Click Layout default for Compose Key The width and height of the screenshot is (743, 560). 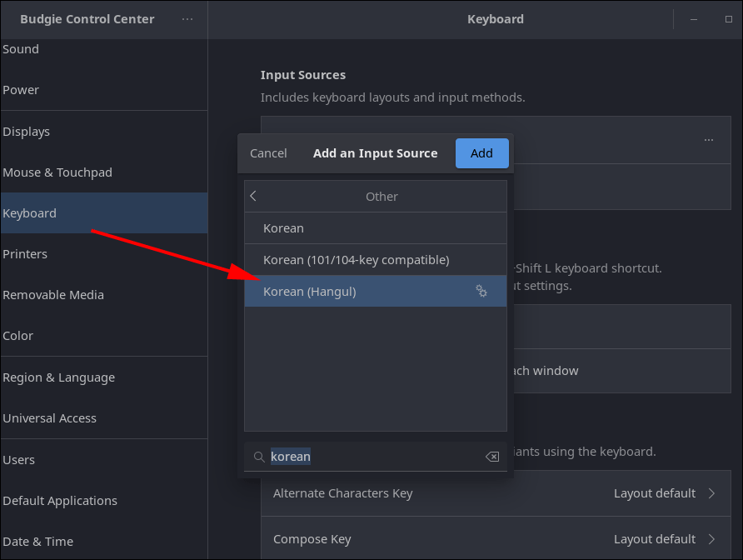(x=655, y=539)
